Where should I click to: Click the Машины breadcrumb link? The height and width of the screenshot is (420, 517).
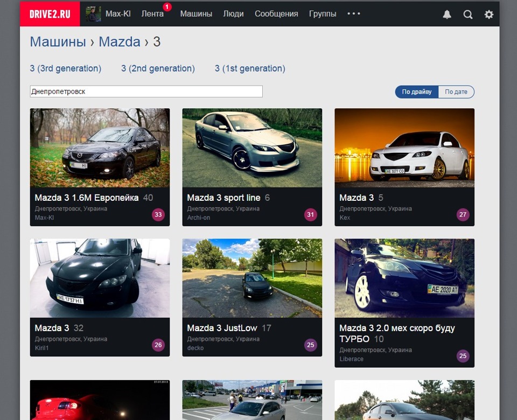coord(58,42)
